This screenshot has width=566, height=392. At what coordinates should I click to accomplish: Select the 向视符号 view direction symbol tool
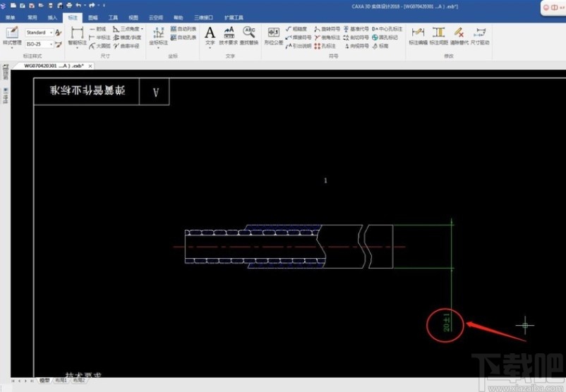coord(356,46)
